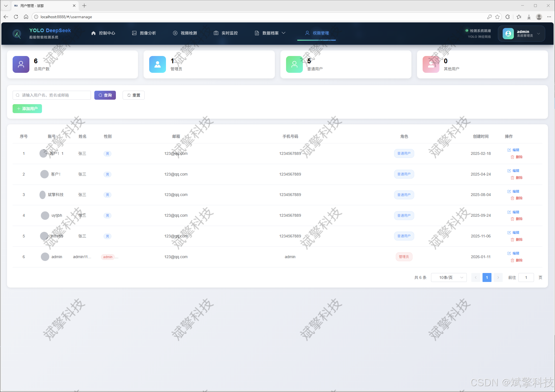
Task: Click browser refresh icon
Action: 16,17
